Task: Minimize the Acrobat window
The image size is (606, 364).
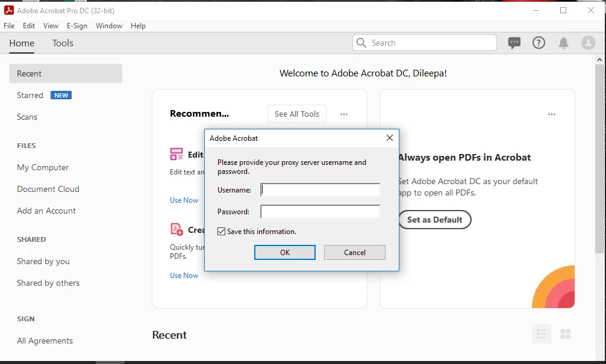Action: (x=536, y=10)
